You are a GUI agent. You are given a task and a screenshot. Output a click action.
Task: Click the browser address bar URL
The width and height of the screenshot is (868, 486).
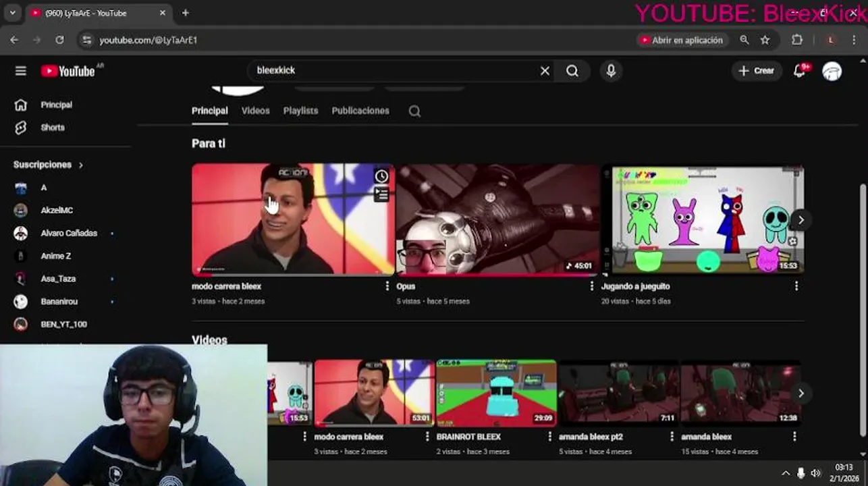[x=148, y=40]
